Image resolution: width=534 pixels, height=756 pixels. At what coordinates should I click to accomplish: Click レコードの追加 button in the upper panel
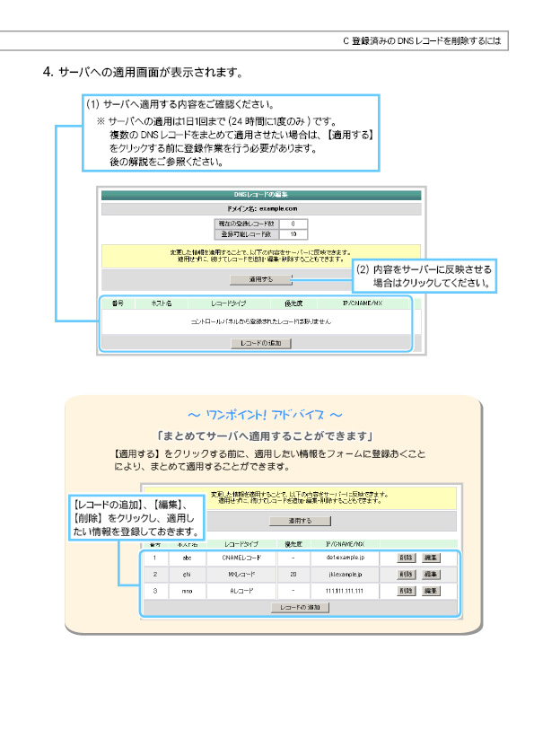(261, 343)
